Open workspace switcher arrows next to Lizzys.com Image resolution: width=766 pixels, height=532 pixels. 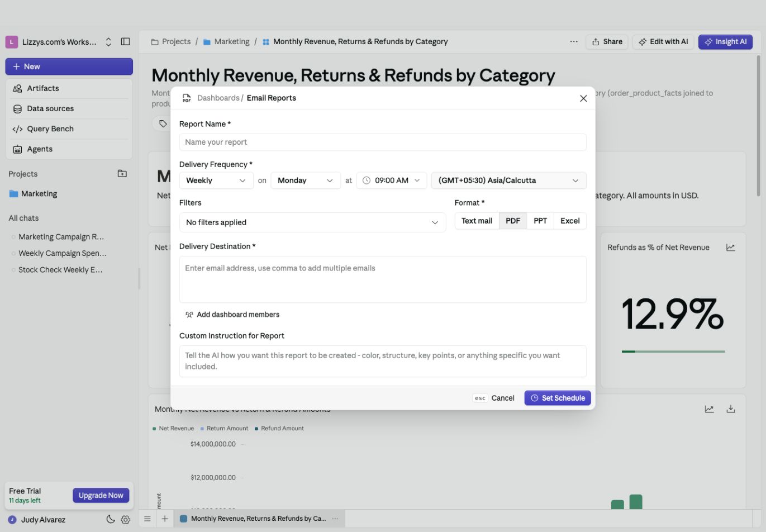pos(108,42)
